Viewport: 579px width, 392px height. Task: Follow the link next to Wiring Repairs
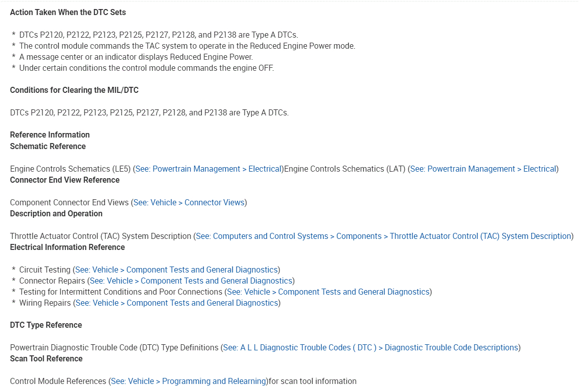click(177, 303)
